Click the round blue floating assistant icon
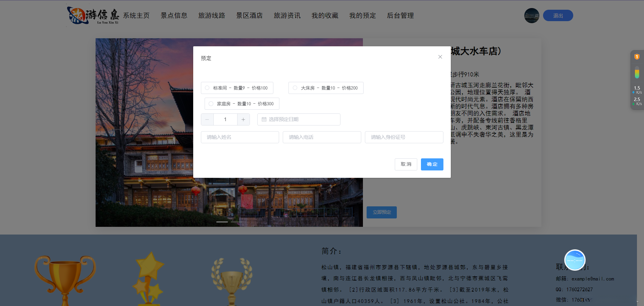 click(x=575, y=260)
